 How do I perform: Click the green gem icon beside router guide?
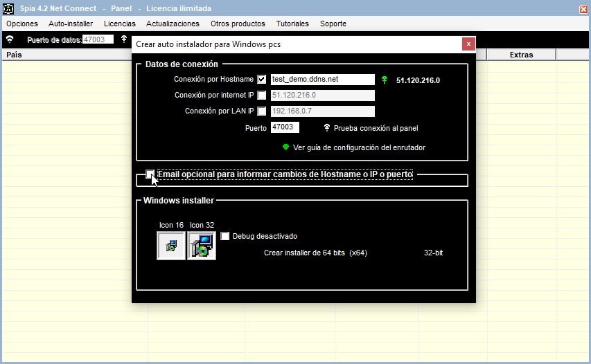tap(285, 147)
